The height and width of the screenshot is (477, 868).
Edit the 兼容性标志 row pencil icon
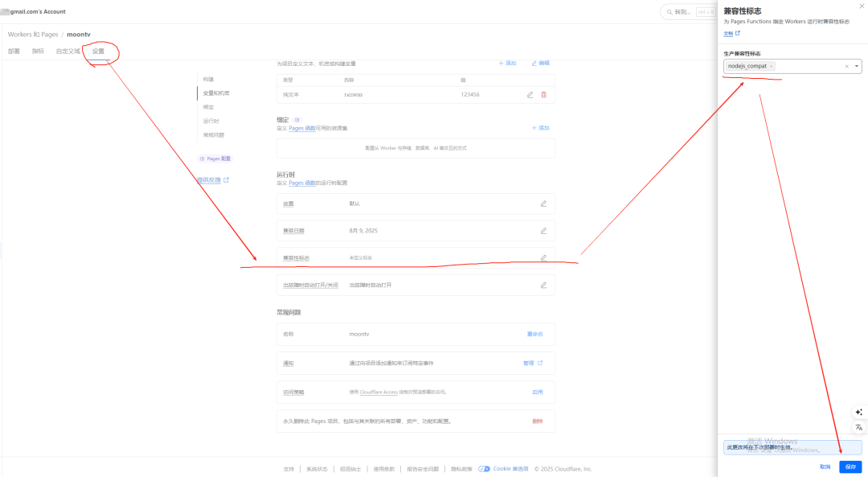543,258
